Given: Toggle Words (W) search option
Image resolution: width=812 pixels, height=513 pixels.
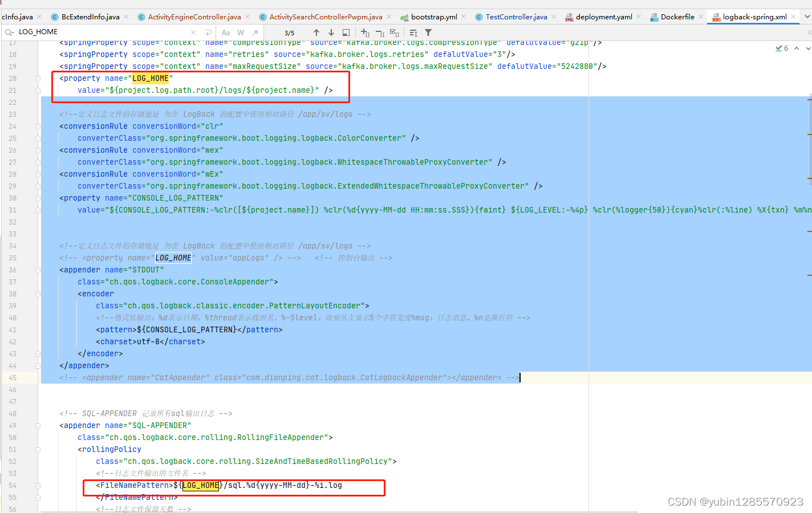Looking at the screenshot, I should pyautogui.click(x=241, y=32).
